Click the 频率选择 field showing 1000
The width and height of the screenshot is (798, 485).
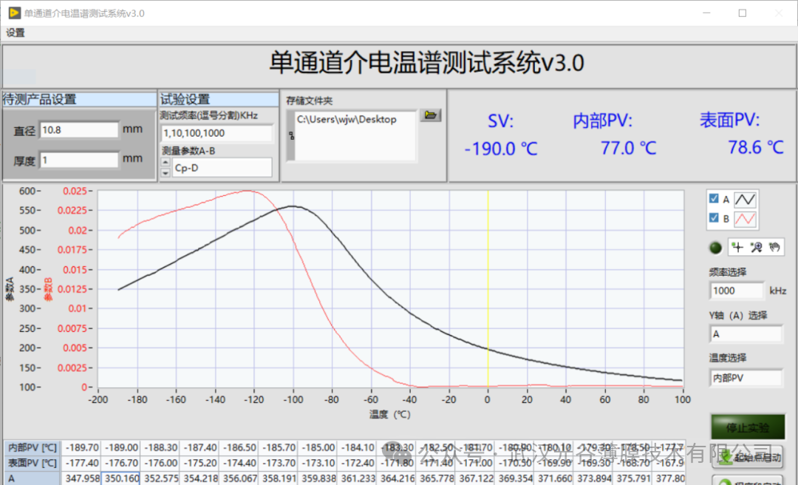[x=736, y=290]
